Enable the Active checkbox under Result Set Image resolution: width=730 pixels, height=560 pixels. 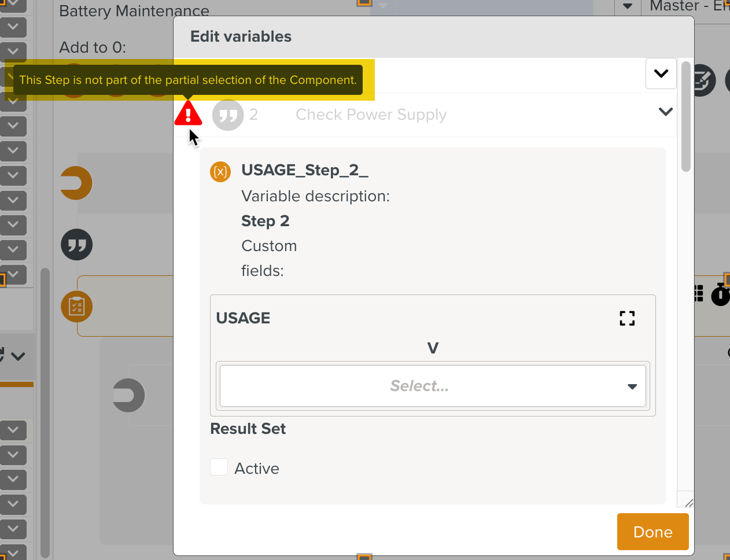[219, 467]
